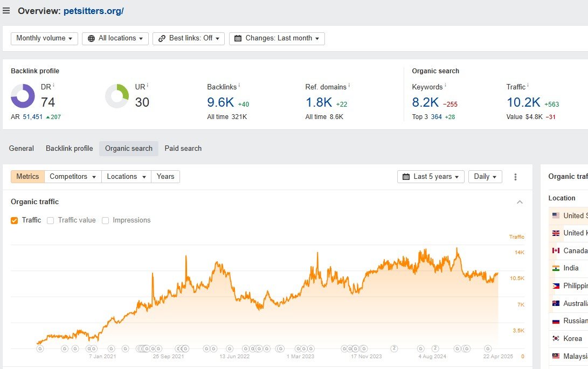Switch to the Paid search tab

(183, 149)
